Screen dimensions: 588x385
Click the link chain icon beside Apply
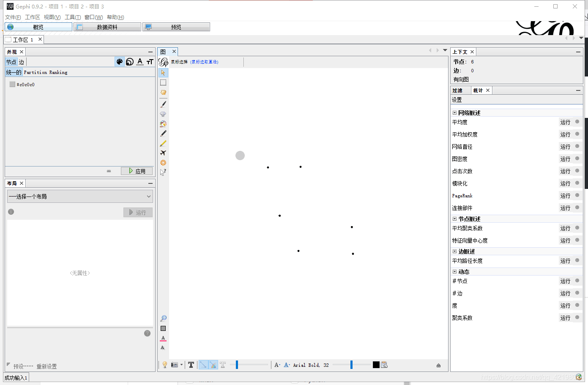[109, 171]
